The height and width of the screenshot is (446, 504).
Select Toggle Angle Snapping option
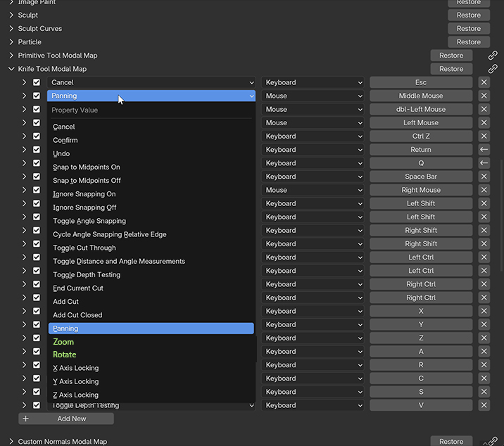tap(151, 221)
